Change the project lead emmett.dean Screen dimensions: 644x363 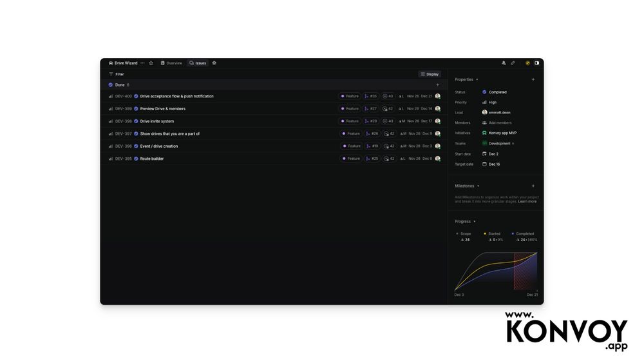496,112
